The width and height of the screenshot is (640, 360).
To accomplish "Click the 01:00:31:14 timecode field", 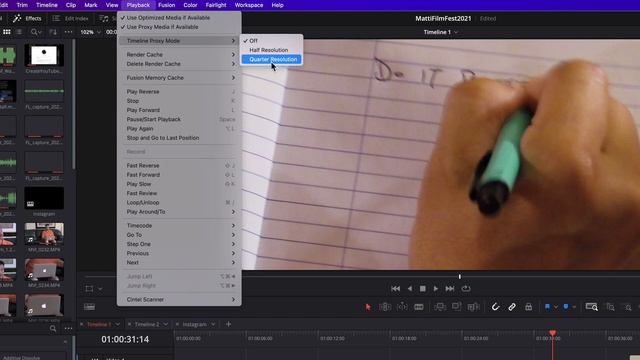I will click(x=125, y=339).
